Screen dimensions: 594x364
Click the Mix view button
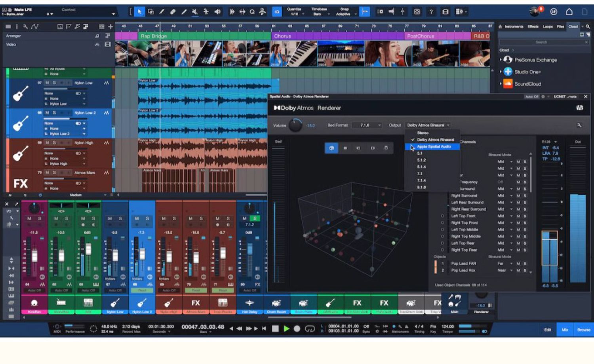[x=565, y=330]
